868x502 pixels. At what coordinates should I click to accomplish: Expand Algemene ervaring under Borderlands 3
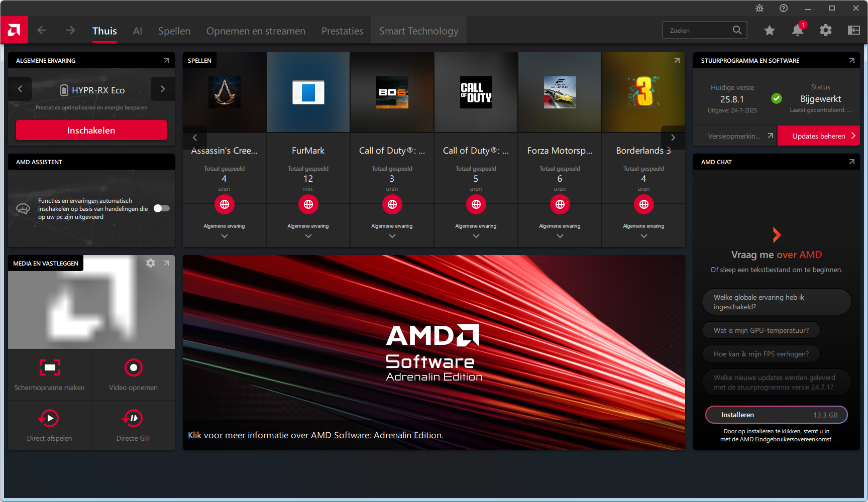point(643,236)
